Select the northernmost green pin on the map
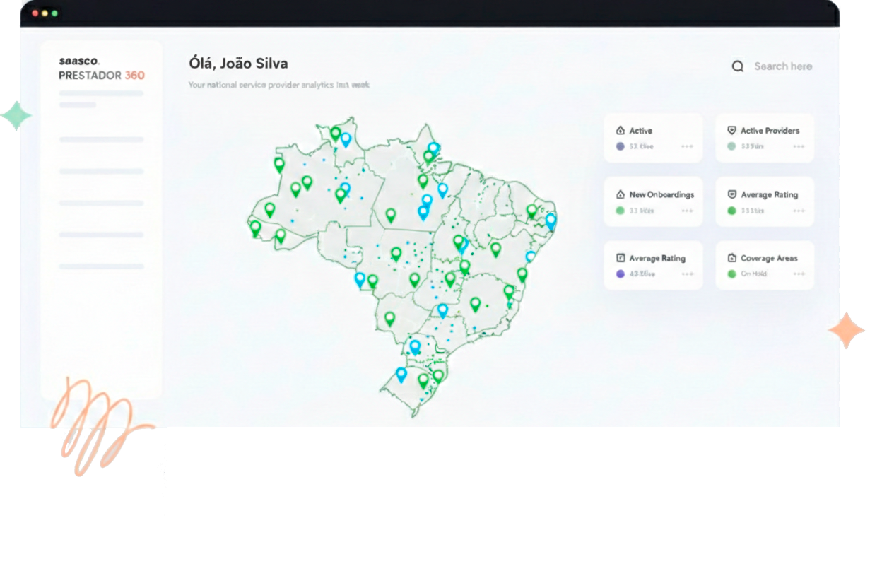882x588 pixels. coord(335,132)
